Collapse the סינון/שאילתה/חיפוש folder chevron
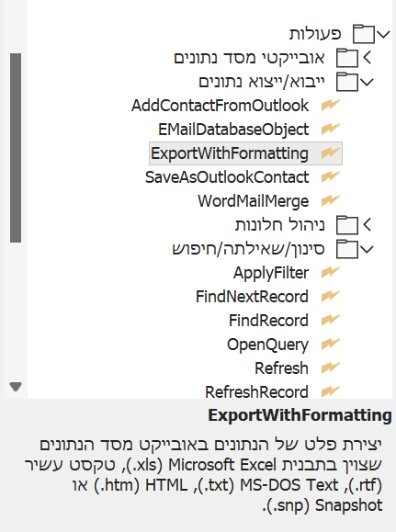This screenshot has height=532, width=396. point(367,249)
